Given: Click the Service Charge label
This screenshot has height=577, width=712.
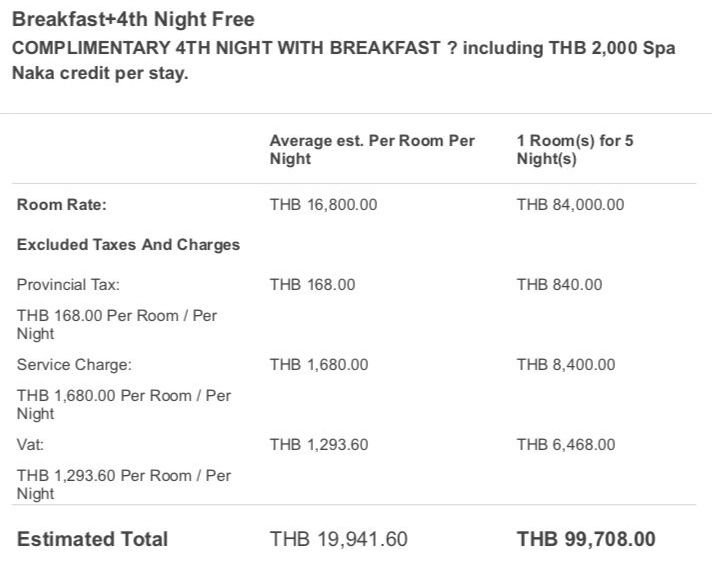Looking at the screenshot, I should click(x=74, y=364).
